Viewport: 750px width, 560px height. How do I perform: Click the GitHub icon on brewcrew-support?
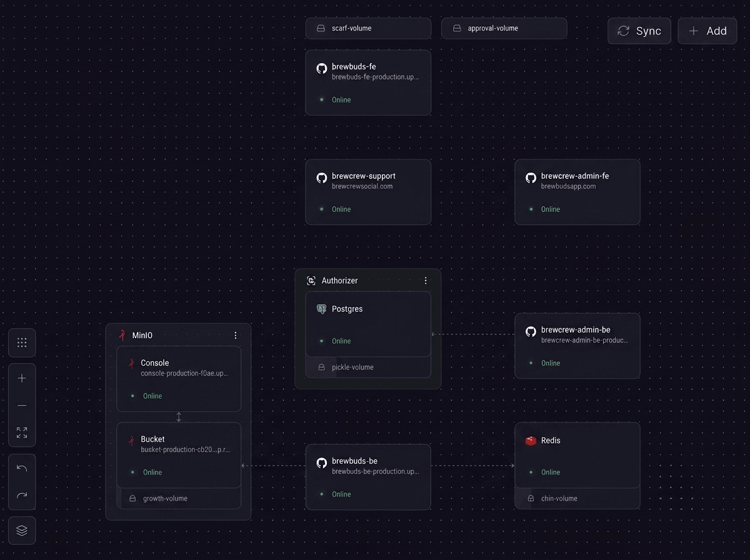(322, 177)
